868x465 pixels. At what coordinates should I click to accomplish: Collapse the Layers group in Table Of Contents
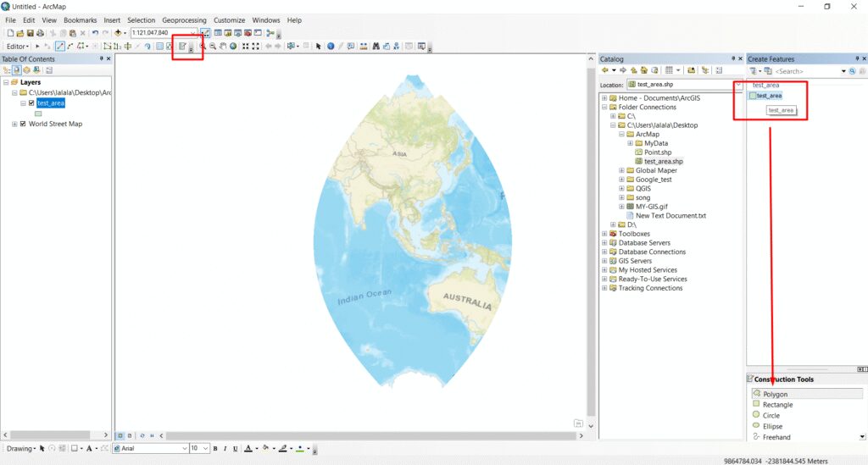(x=6, y=82)
